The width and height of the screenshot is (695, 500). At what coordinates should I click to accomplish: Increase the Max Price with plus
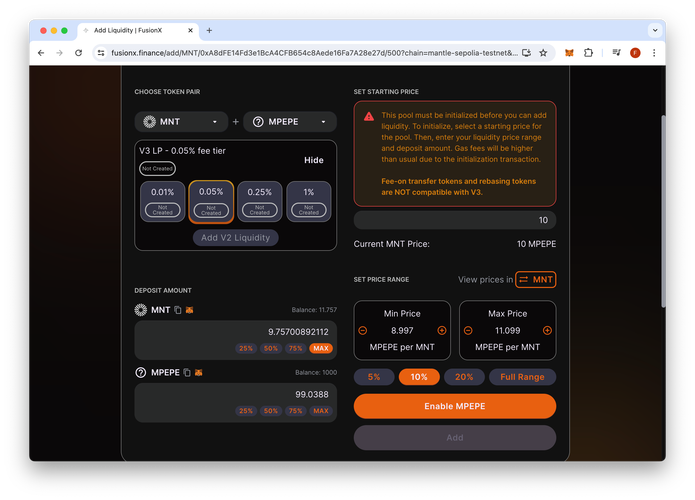pyautogui.click(x=546, y=330)
